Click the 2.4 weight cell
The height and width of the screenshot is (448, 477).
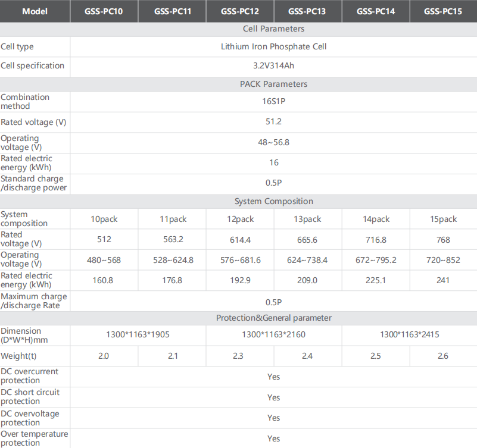coord(307,356)
